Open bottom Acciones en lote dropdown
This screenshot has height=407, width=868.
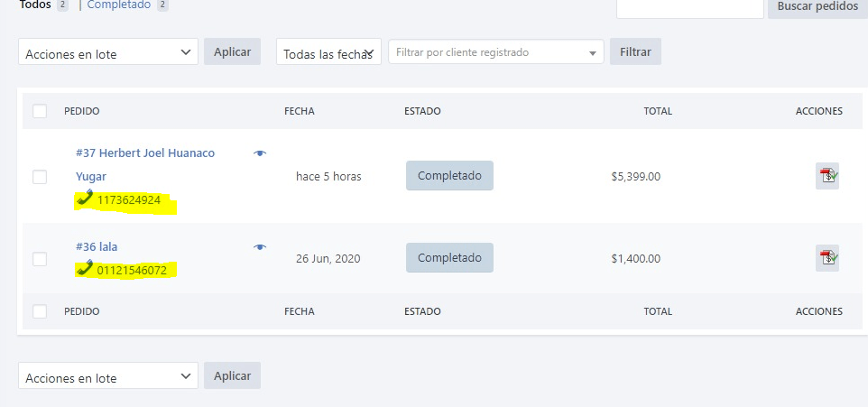(108, 375)
